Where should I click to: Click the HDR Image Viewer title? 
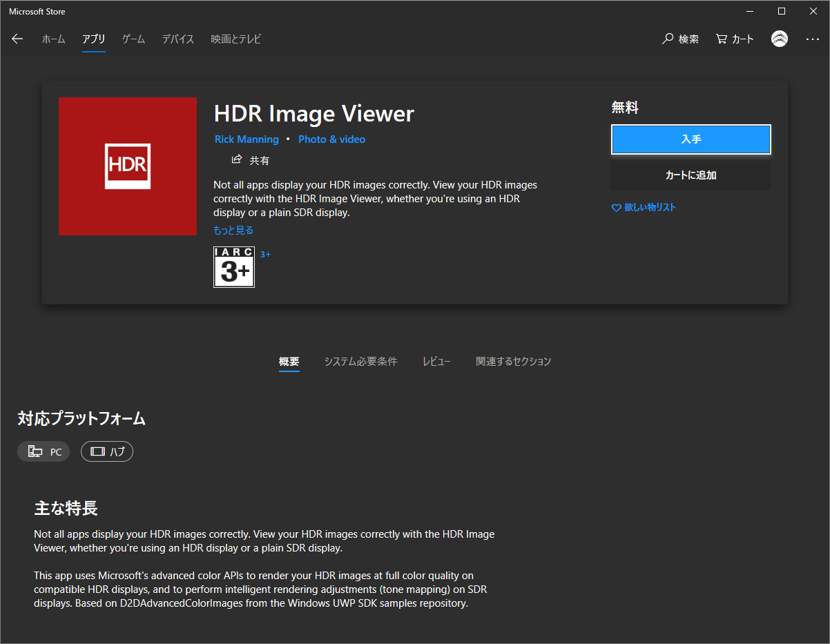314,114
